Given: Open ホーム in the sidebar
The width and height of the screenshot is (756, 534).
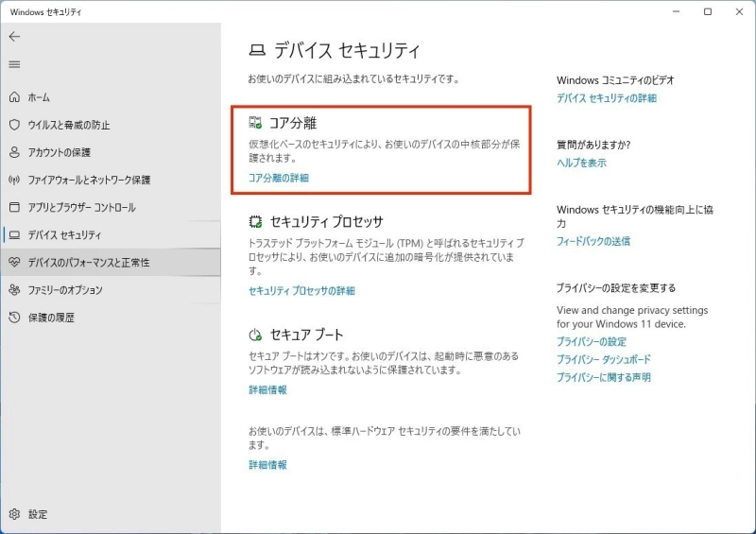Looking at the screenshot, I should (x=39, y=97).
